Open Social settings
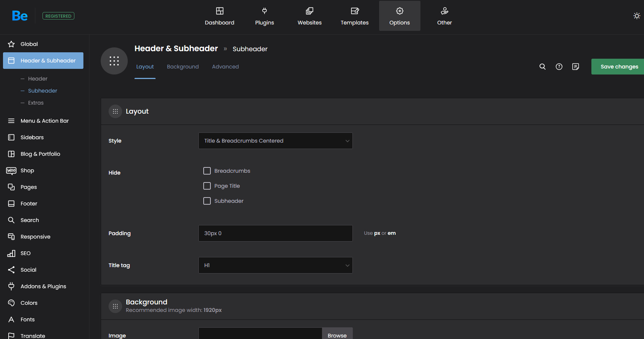This screenshot has height=339, width=644. tap(43, 270)
